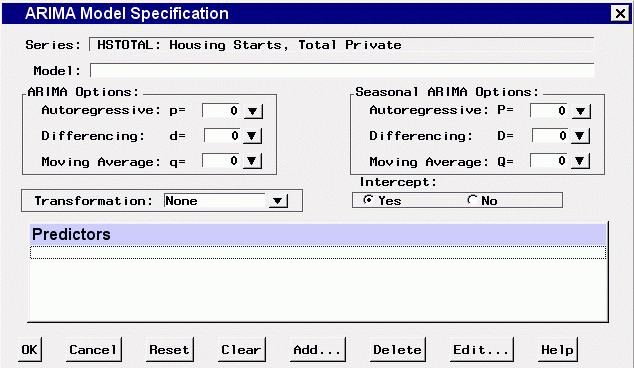634x368 pixels.
Task: Expand the seasonal Differencing D= dropdown
Action: click(x=580, y=136)
